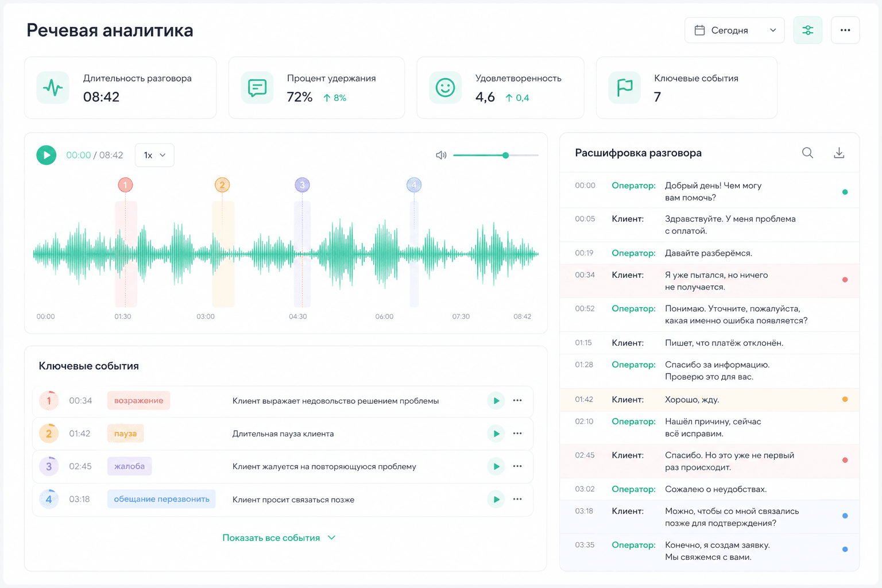The width and height of the screenshot is (882, 588).
Task: Click the filter settings sliders icon
Action: pyautogui.click(x=807, y=30)
